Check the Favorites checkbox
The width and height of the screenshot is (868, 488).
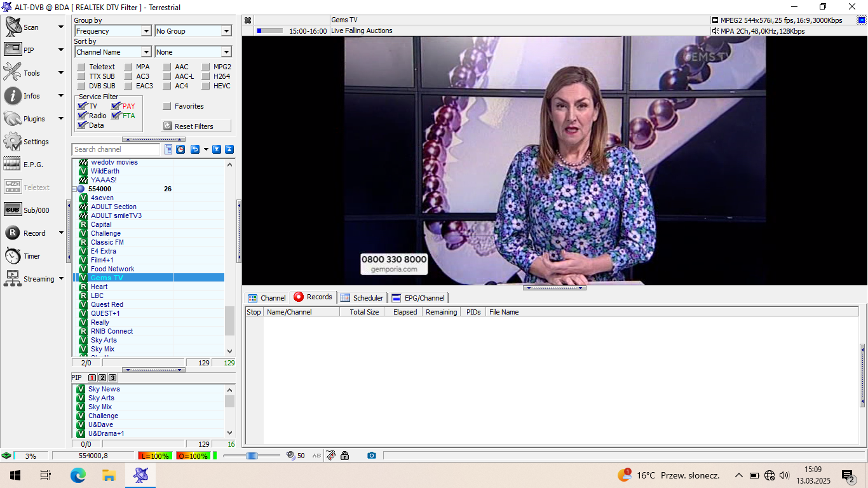[x=167, y=106]
